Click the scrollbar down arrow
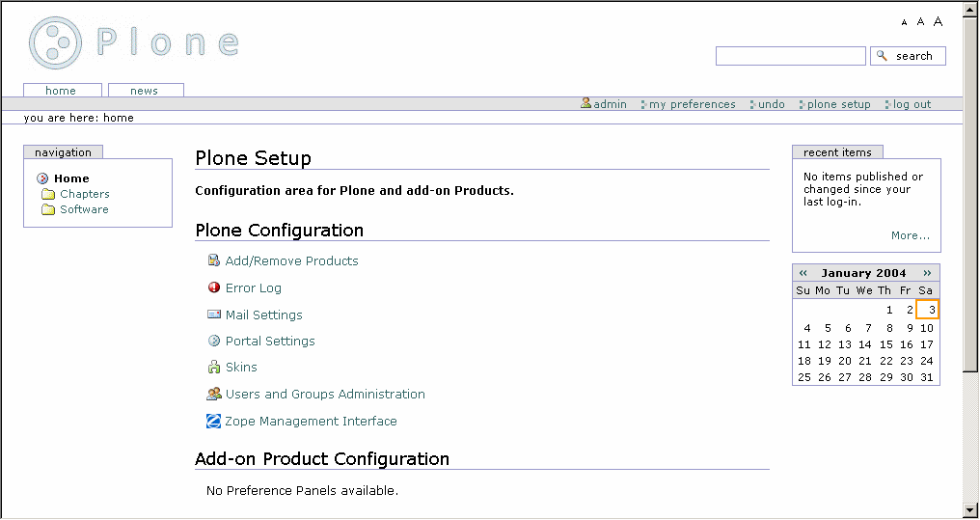 (970, 510)
